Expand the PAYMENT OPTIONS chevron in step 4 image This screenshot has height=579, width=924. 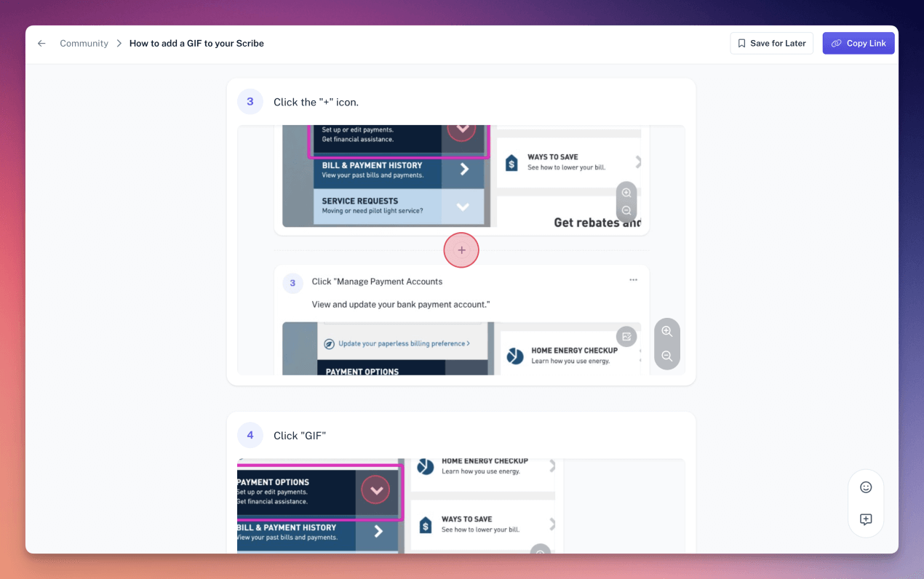pyautogui.click(x=376, y=490)
